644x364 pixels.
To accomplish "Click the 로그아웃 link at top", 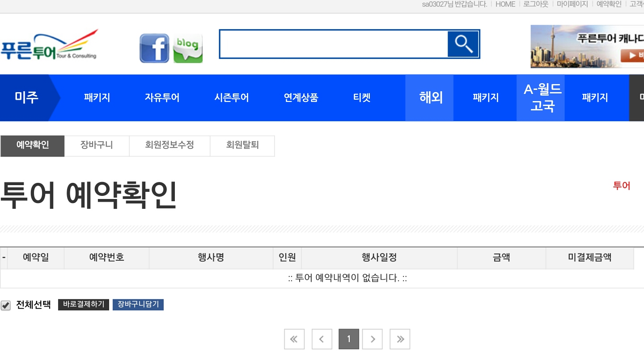I will [x=536, y=4].
